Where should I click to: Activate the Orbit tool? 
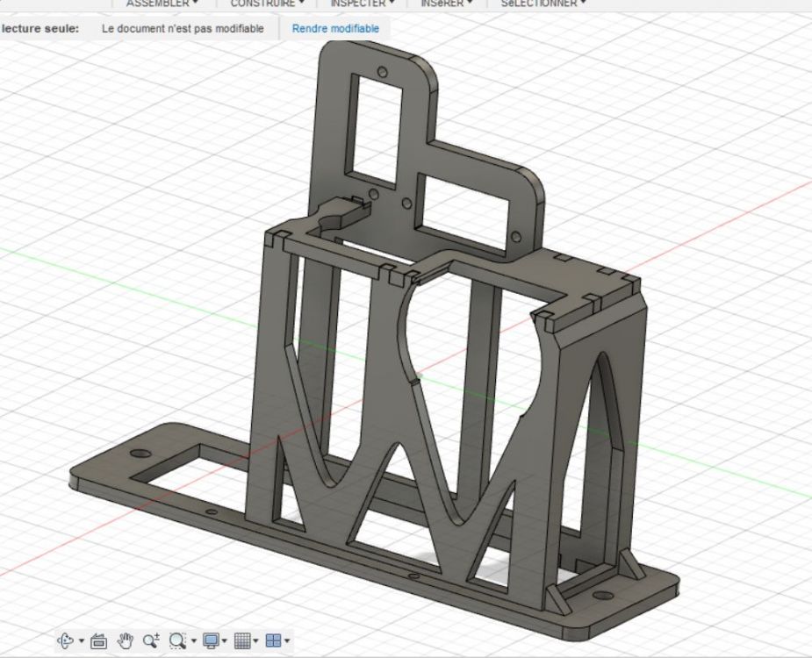[65, 641]
